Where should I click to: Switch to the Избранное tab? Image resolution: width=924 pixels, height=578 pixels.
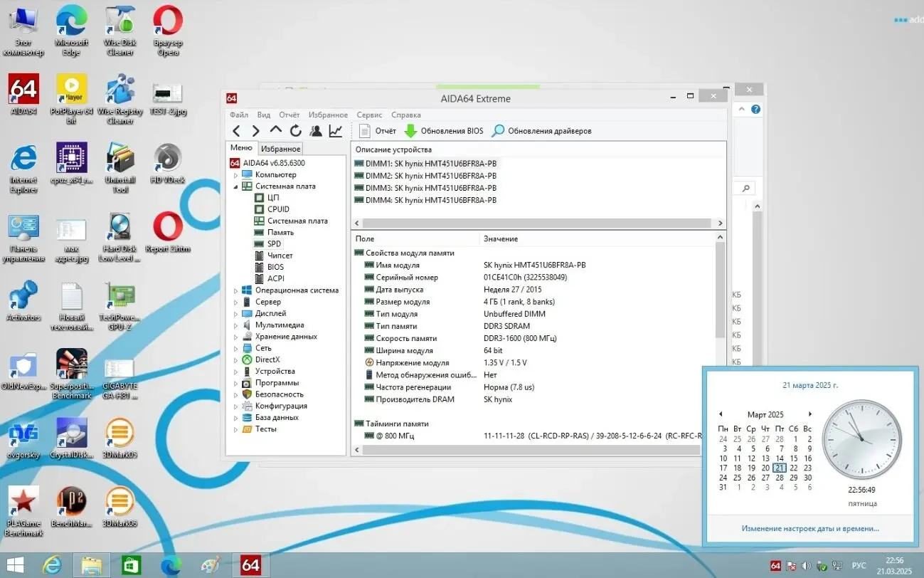pyautogui.click(x=280, y=149)
